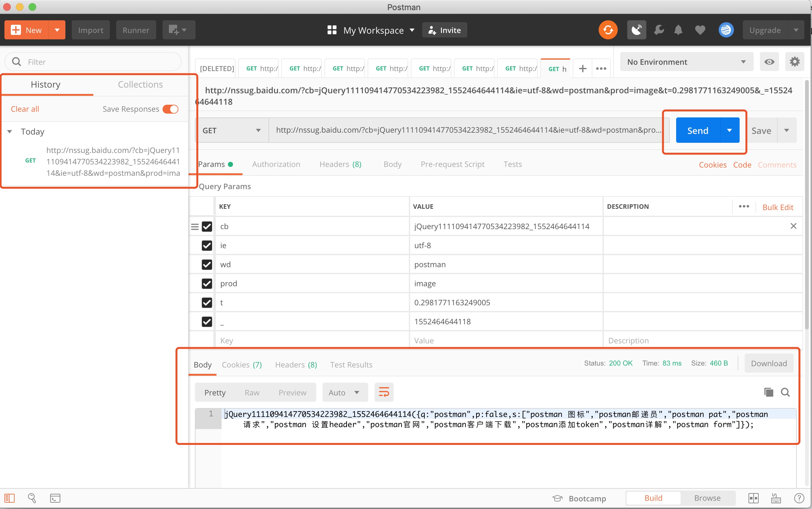Uncheck the ie parameter checkbox
The width and height of the screenshot is (812, 509).
pos(207,245)
